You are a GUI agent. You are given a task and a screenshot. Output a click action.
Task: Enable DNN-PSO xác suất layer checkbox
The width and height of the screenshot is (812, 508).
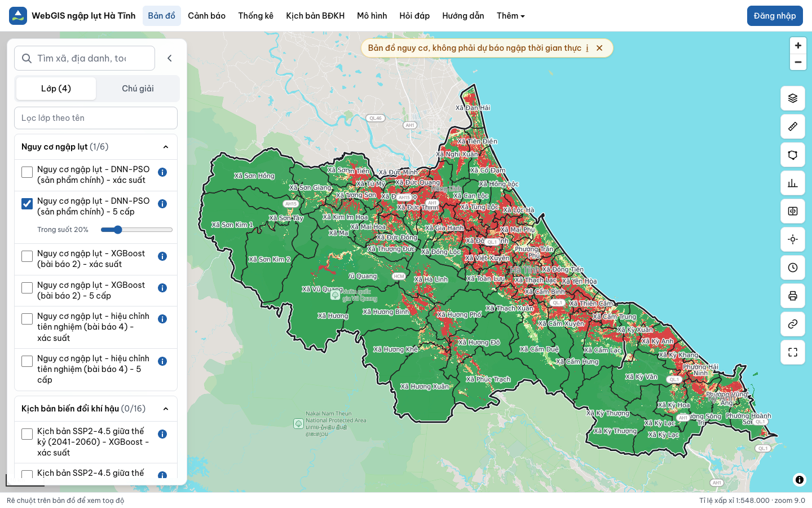(27, 172)
